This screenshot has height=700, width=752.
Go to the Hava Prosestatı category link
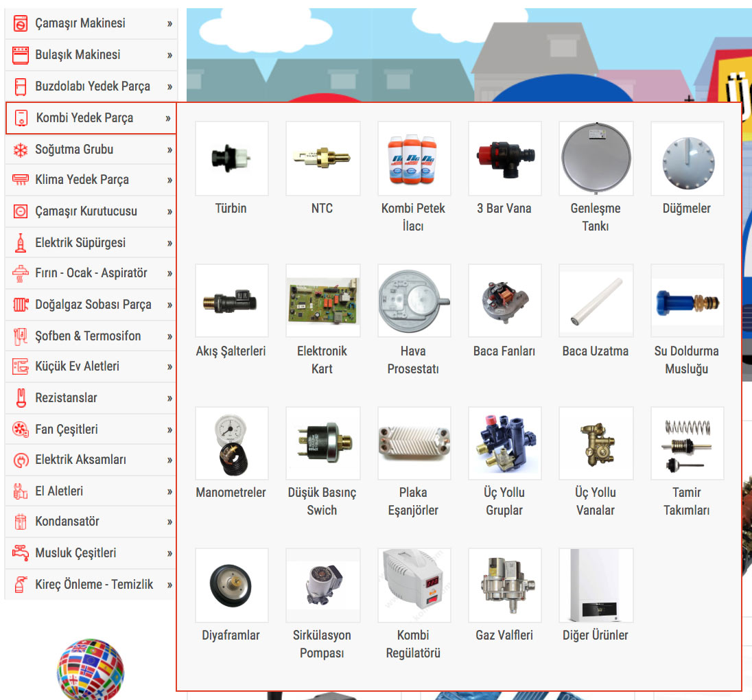tap(413, 360)
